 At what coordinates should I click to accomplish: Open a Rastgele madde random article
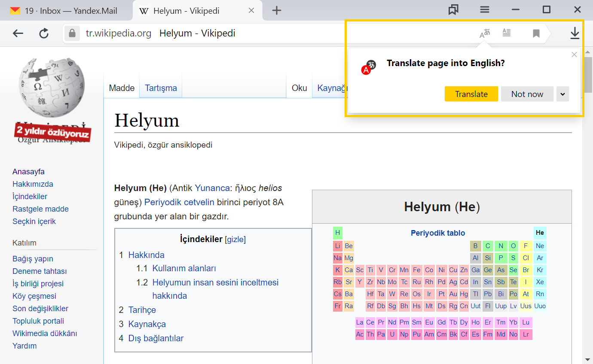[x=41, y=209]
